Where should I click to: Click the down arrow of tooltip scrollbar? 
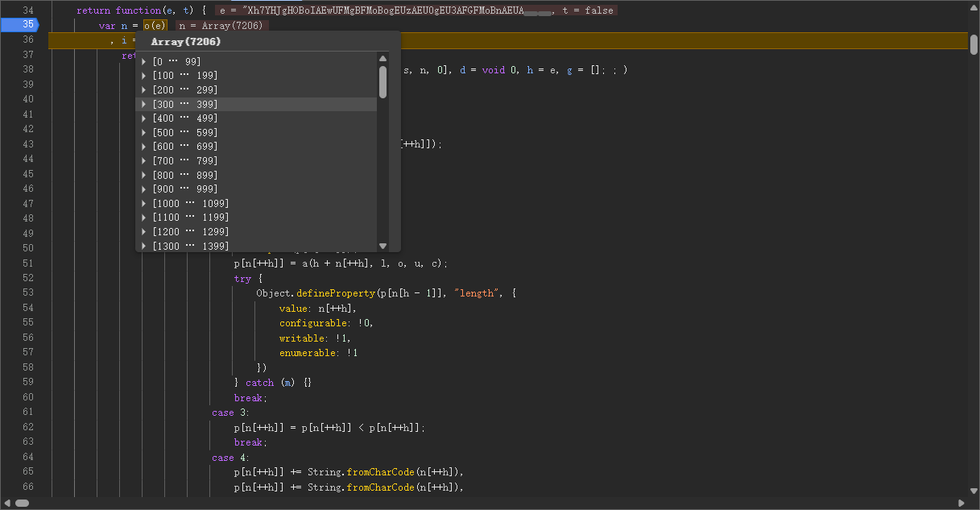pos(383,246)
